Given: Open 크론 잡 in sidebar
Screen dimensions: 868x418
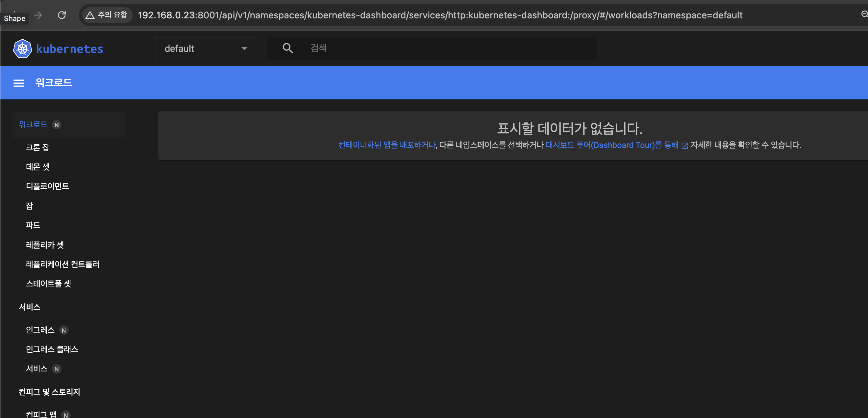Looking at the screenshot, I should pyautogui.click(x=38, y=147).
